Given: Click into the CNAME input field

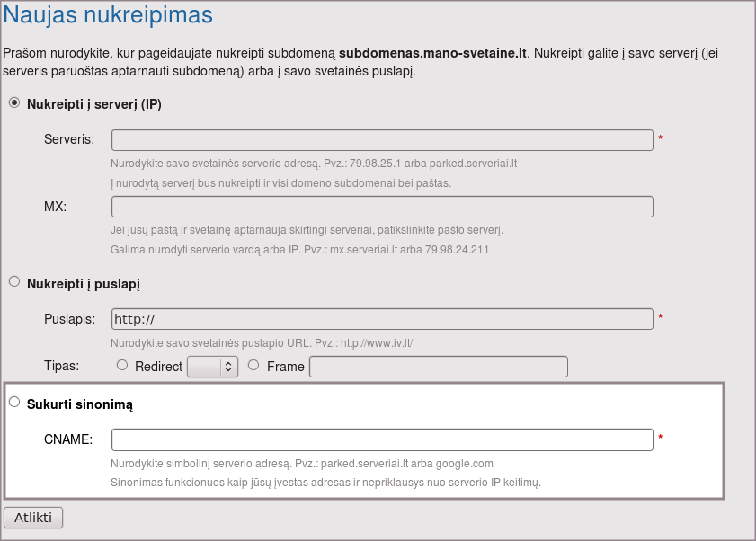Looking at the screenshot, I should tap(382, 439).
